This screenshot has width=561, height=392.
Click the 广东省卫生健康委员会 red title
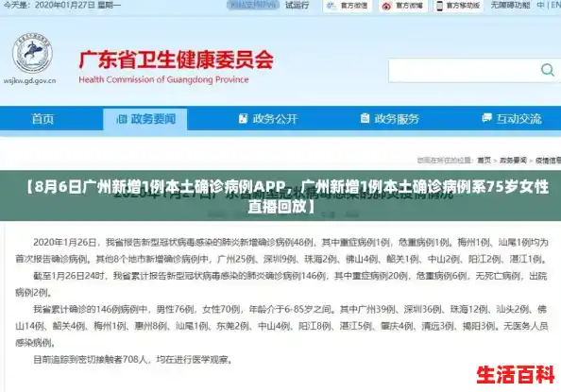177,60
